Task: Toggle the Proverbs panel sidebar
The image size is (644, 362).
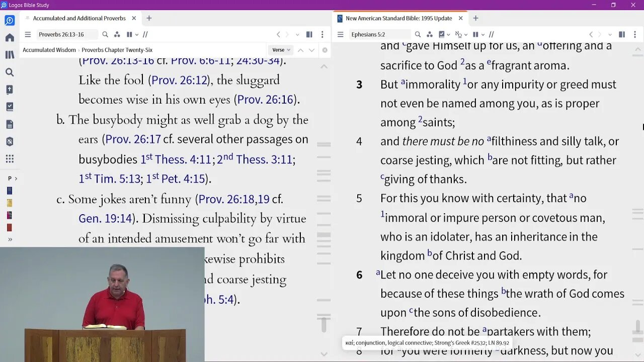Action: [x=309, y=35]
